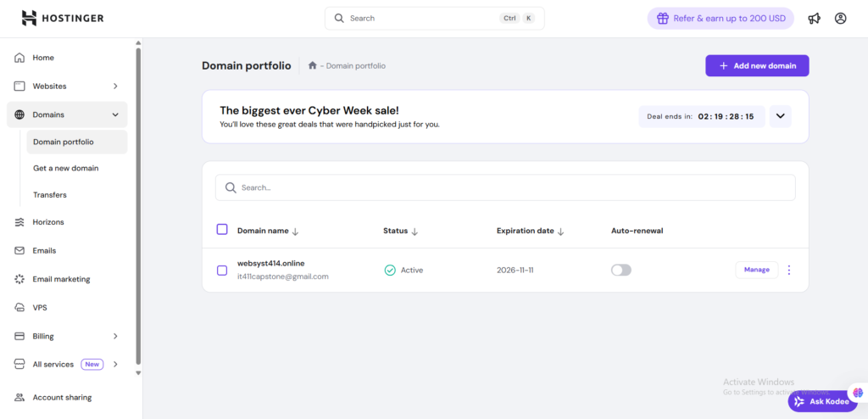Tick the select-all domains checkbox

click(x=222, y=230)
